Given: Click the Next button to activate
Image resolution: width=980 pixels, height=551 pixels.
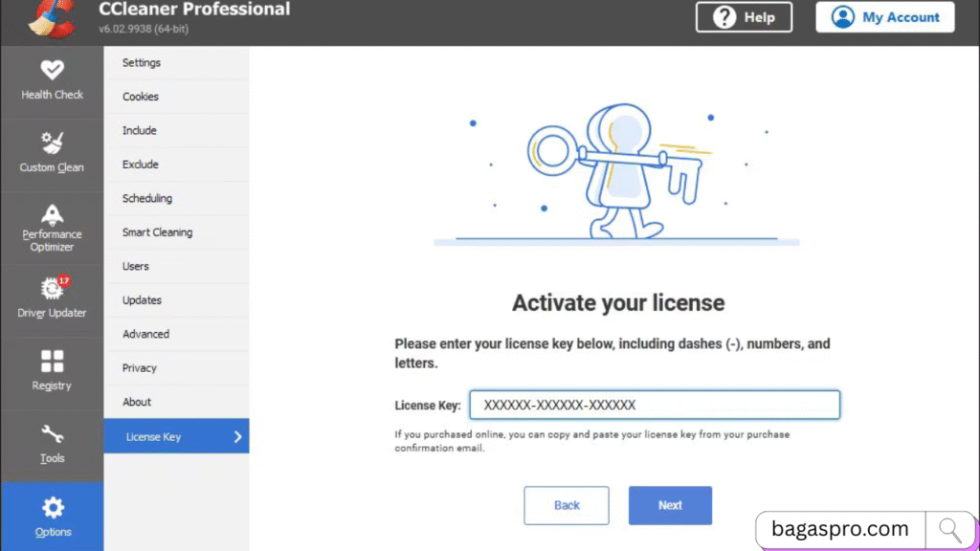Looking at the screenshot, I should [670, 505].
